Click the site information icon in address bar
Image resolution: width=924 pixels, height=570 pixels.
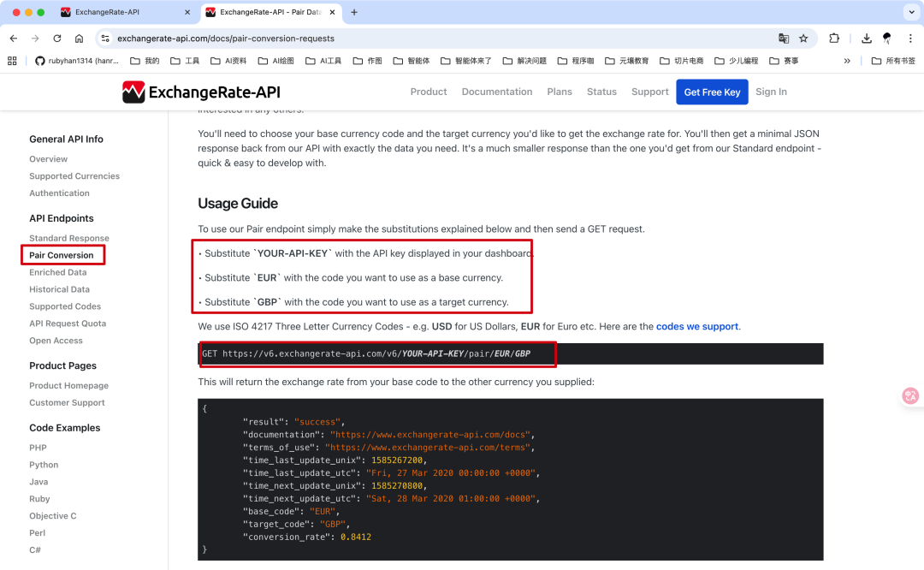pyautogui.click(x=105, y=39)
